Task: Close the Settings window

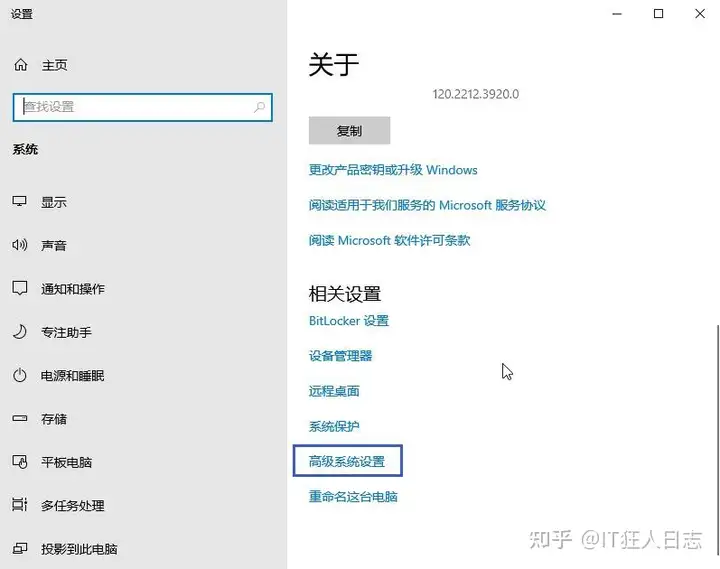Action: tap(700, 14)
